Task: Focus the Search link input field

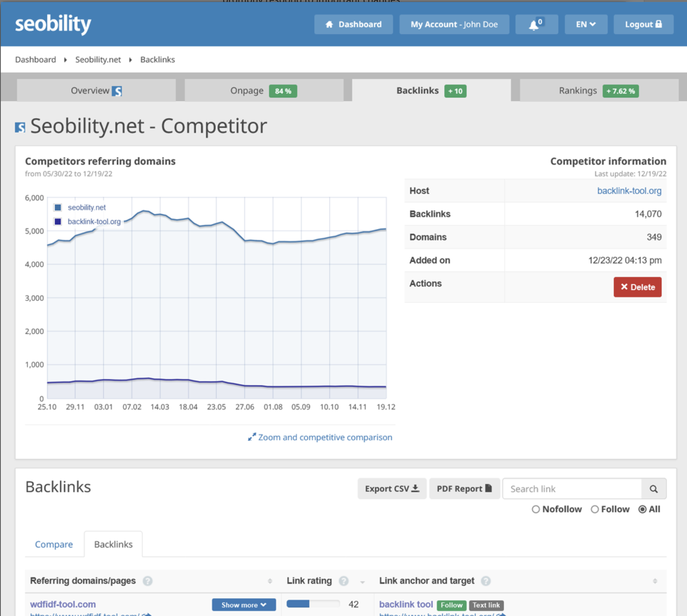Action: 572,489
